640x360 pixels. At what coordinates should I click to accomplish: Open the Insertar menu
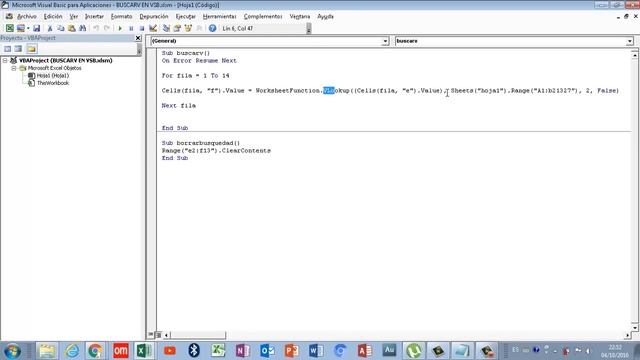[94, 16]
